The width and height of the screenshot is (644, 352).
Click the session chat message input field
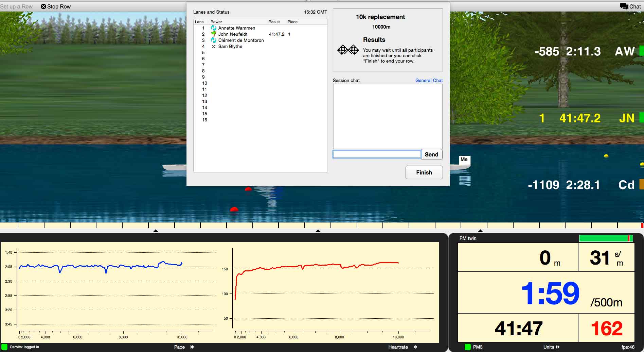[x=377, y=154]
